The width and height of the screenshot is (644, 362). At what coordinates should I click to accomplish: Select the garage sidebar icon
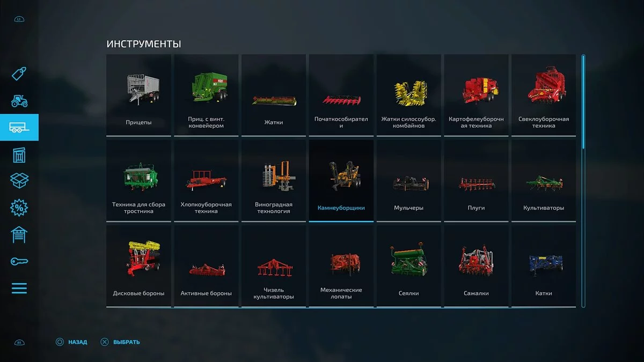(x=19, y=235)
